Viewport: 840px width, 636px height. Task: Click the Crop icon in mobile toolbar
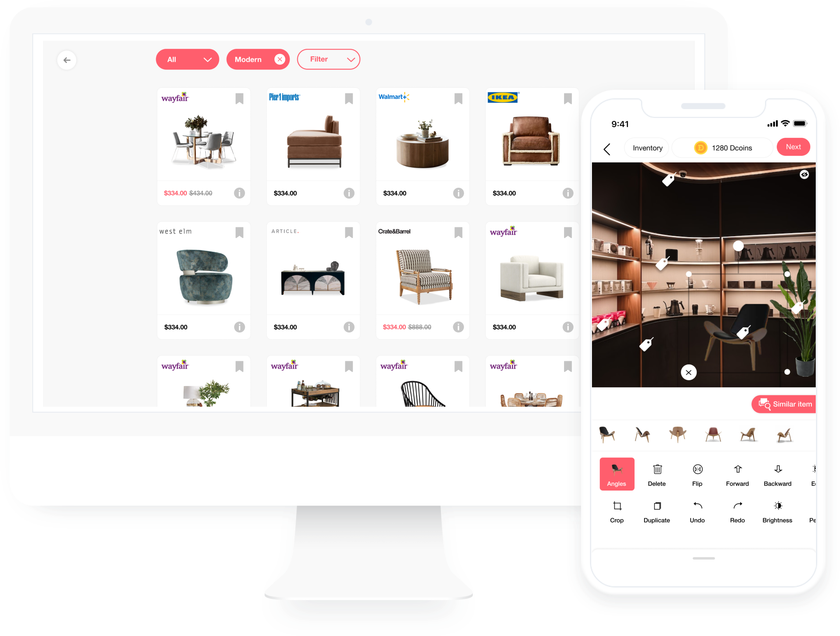[617, 510]
